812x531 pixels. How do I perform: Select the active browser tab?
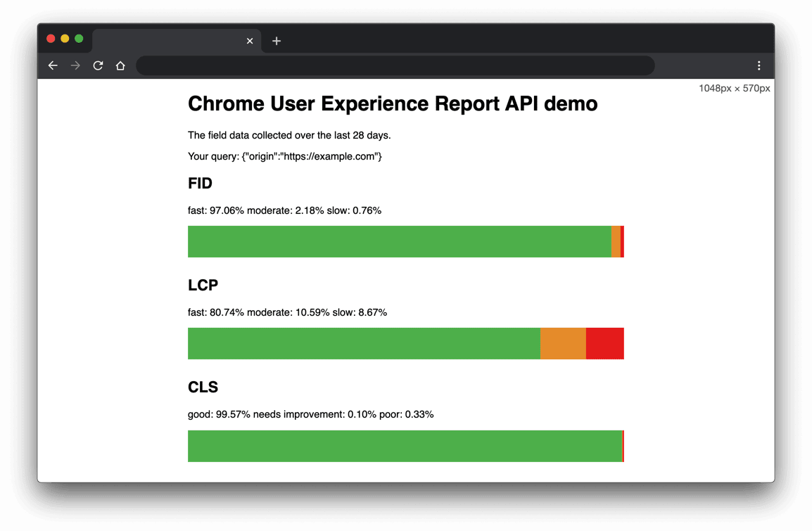click(169, 41)
